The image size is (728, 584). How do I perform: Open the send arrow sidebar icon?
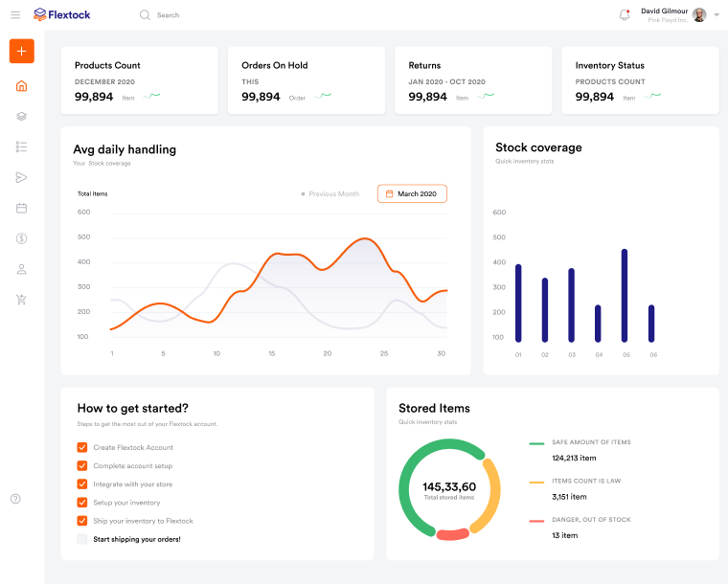pyautogui.click(x=21, y=177)
